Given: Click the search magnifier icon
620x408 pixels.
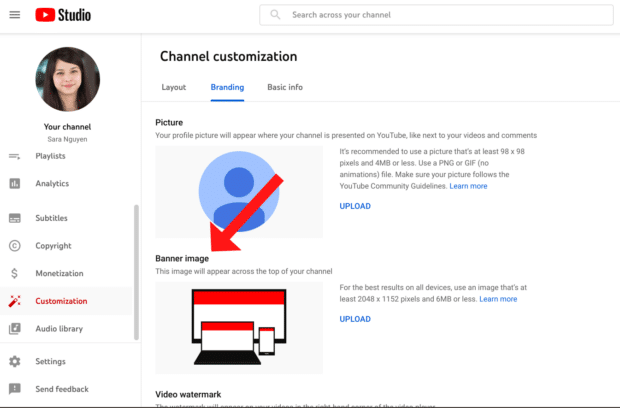Looking at the screenshot, I should coord(275,15).
